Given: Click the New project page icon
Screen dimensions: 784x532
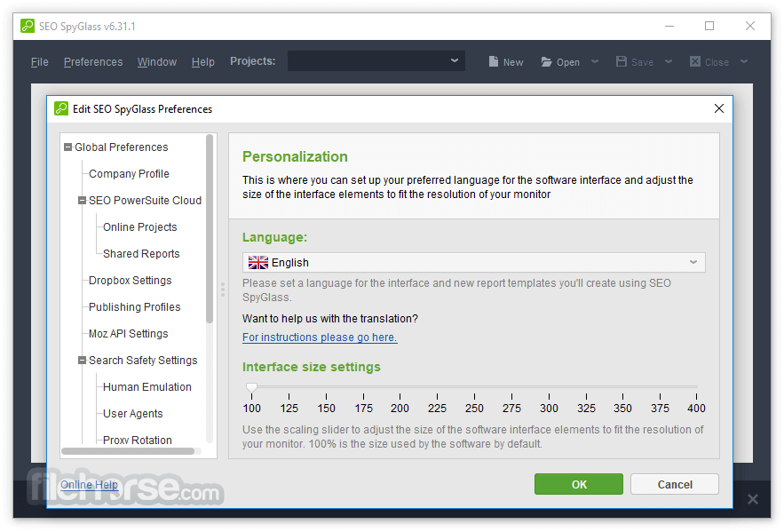Looking at the screenshot, I should (493, 61).
